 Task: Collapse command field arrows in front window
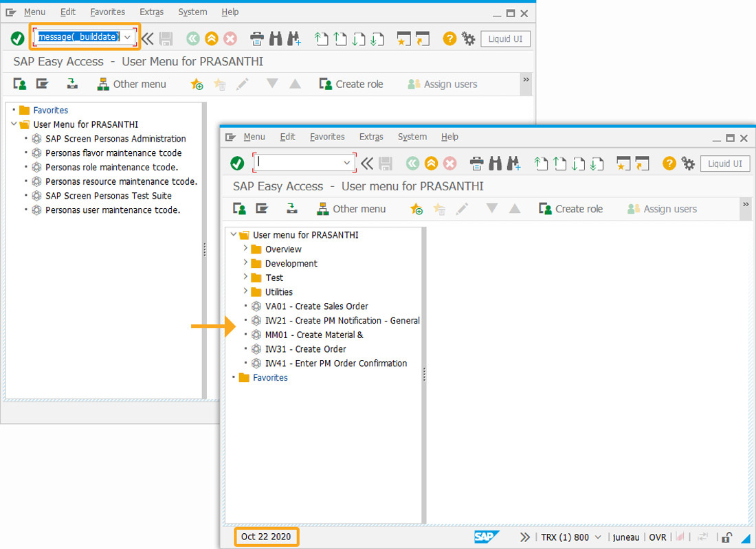tap(367, 164)
